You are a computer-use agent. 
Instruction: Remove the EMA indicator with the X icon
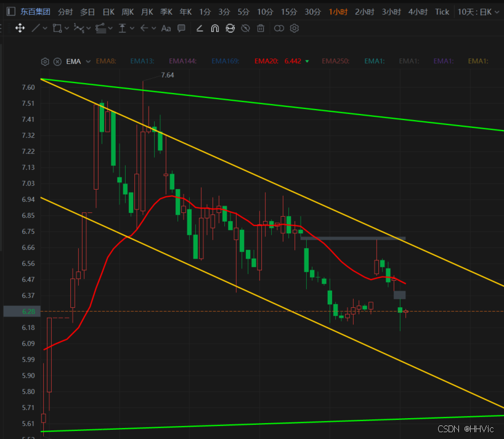point(57,62)
